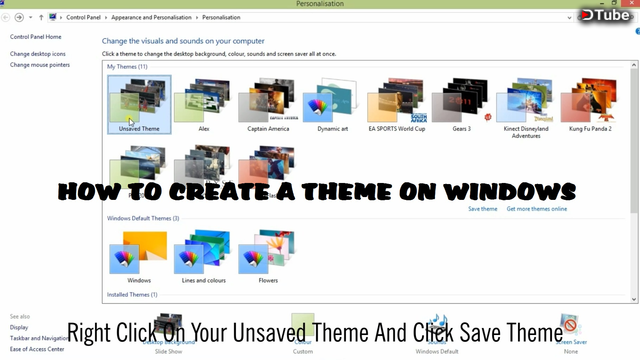
Task: Click the scrollbar up arrow
Action: [634, 65]
